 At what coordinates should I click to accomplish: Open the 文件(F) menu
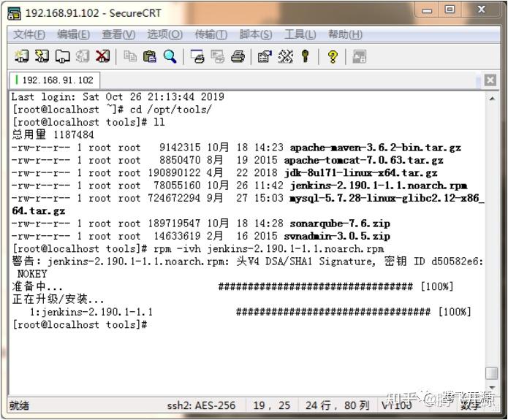[x=29, y=34]
